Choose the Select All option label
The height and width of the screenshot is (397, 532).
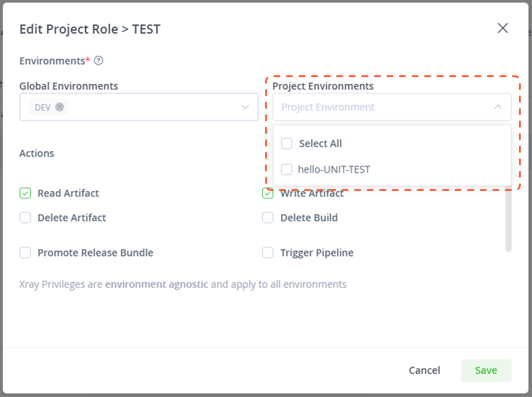click(320, 143)
